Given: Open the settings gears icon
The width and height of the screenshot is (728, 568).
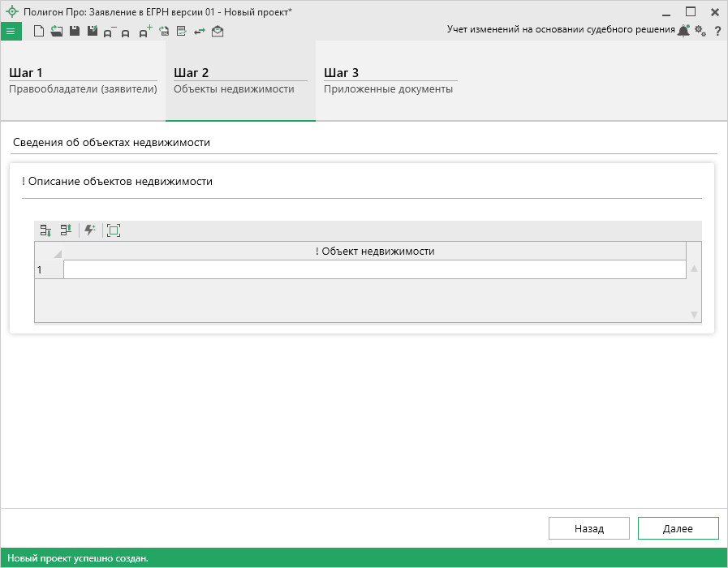Looking at the screenshot, I should (700, 30).
